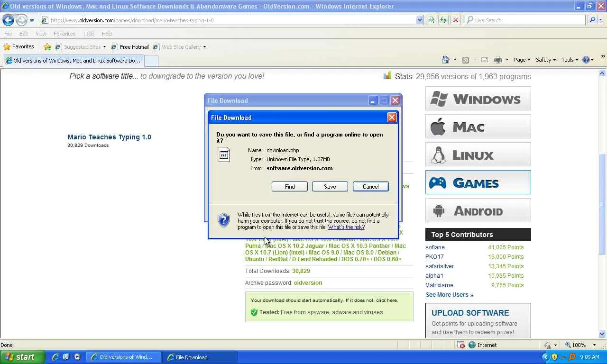The height and width of the screenshot is (364, 607).
Task: Open the Suggested Sites dropdown
Action: pyautogui.click(x=81, y=47)
